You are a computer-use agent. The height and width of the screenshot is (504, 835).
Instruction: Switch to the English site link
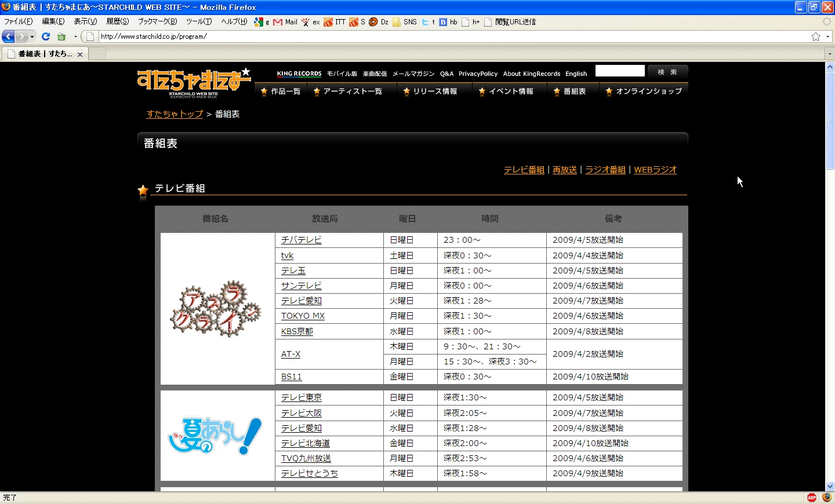(576, 74)
